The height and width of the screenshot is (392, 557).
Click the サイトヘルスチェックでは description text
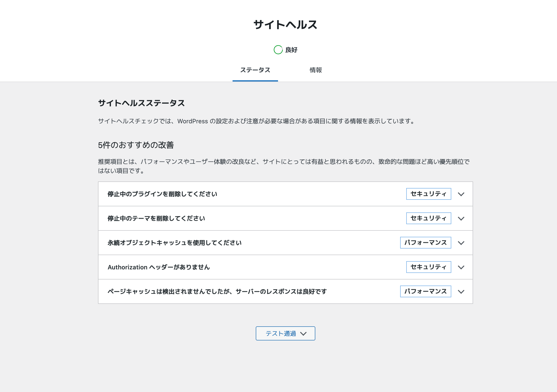tap(257, 121)
